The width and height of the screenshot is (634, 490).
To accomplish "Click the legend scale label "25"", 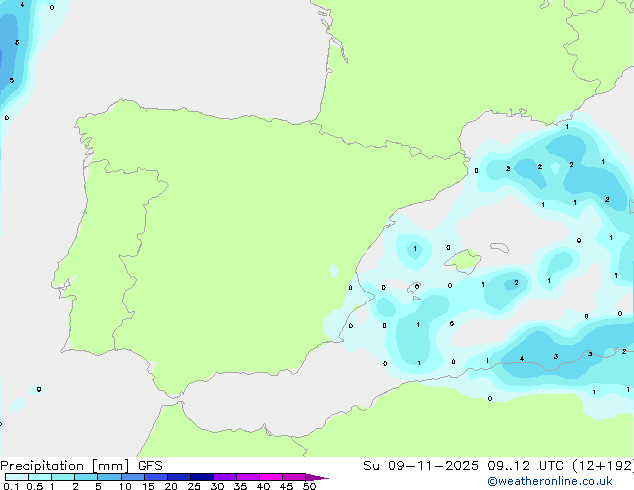I will (194, 486).
